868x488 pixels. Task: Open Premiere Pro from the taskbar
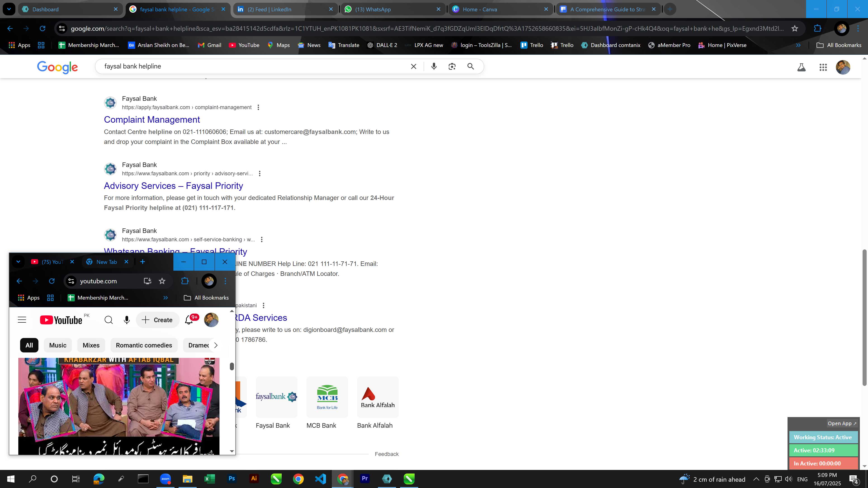(365, 479)
